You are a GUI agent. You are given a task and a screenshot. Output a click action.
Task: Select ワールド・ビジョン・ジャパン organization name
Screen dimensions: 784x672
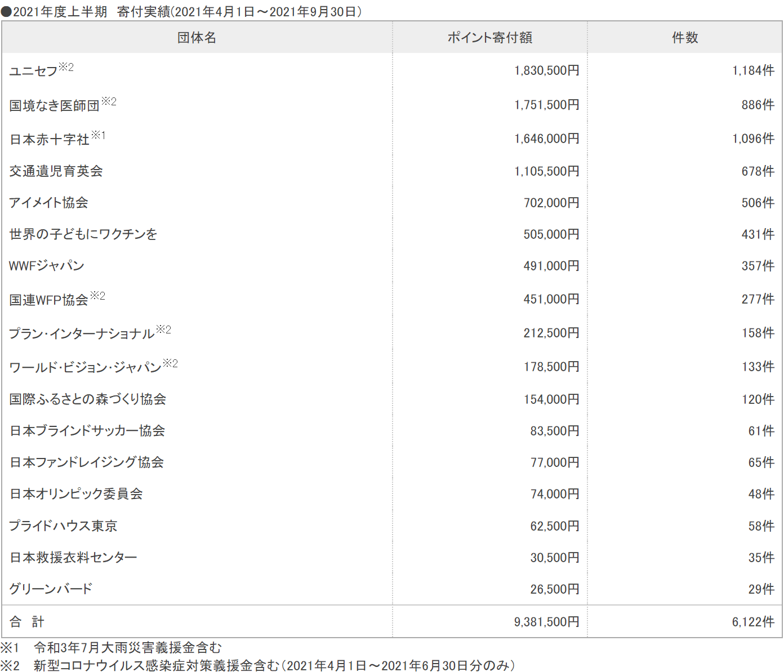click(x=86, y=367)
